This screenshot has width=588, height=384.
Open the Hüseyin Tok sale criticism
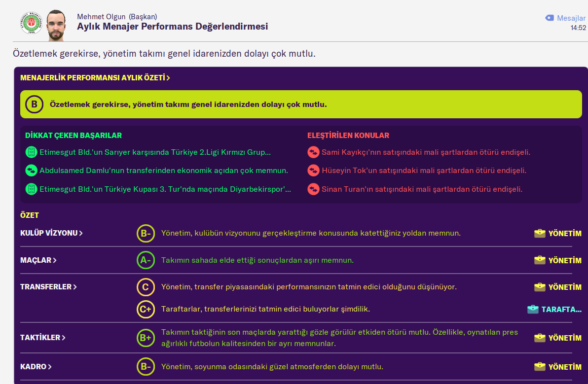click(x=423, y=171)
